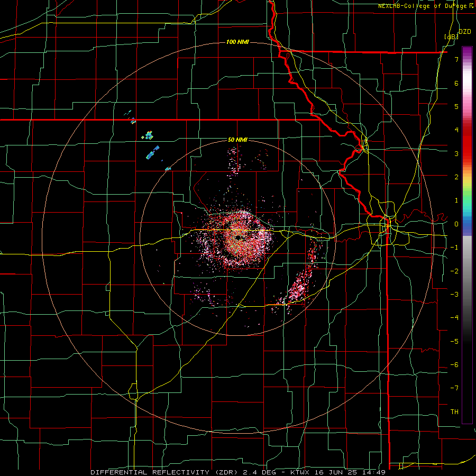Viewport: 476px width, 476px height.
Task: Click the -6 value on color scale
Action: 454,365
